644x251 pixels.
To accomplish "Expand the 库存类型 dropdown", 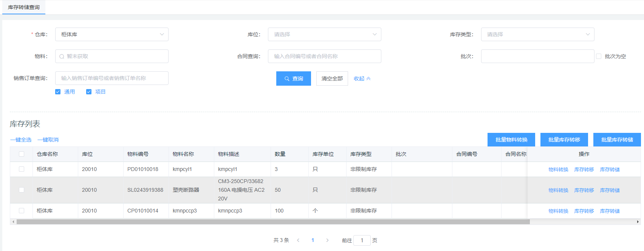I will click(537, 34).
